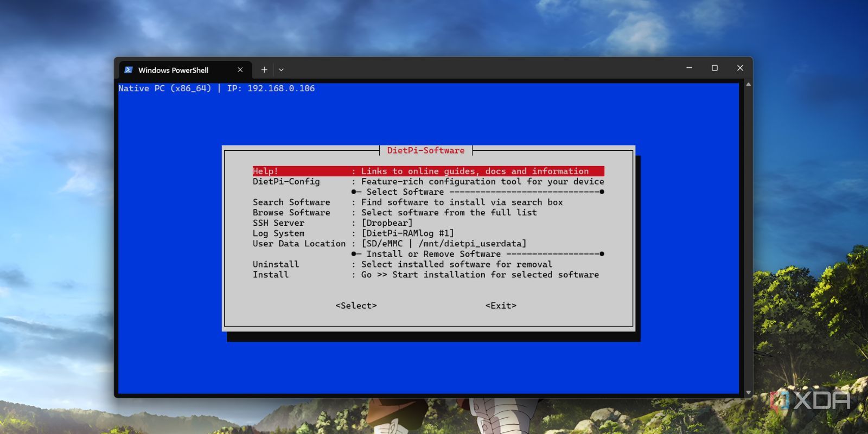Click the <Select> button
The width and height of the screenshot is (868, 434).
pos(356,305)
